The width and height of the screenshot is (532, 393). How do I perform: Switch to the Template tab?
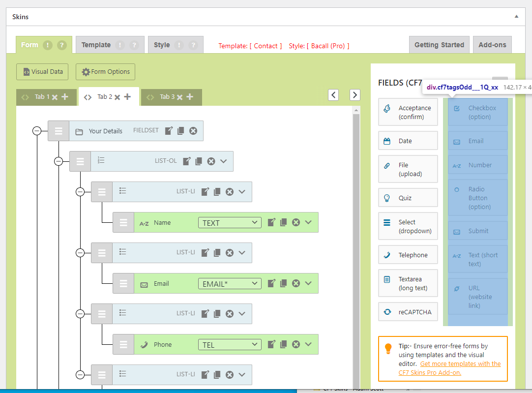[x=96, y=45]
